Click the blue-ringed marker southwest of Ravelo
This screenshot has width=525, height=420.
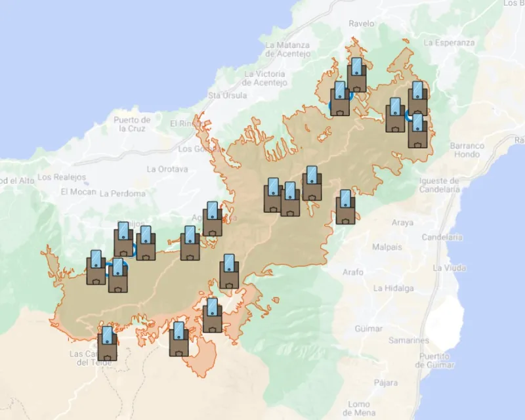pos(340,99)
